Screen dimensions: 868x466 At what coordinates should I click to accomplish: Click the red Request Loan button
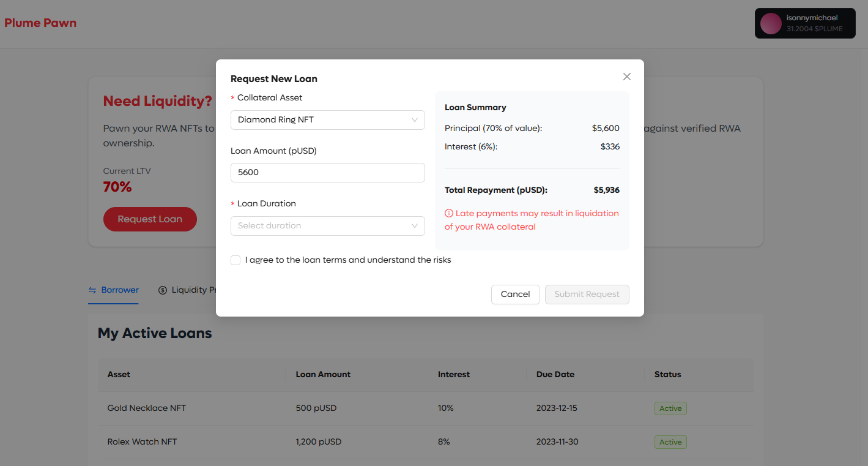pyautogui.click(x=150, y=219)
